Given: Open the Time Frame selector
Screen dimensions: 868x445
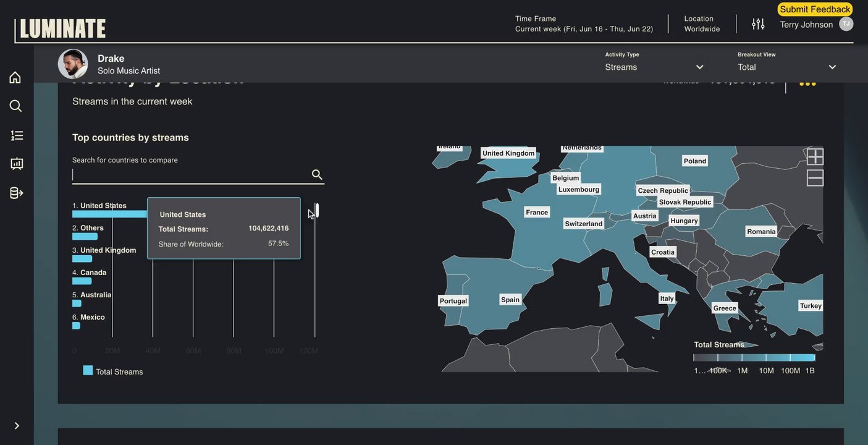Looking at the screenshot, I should pyautogui.click(x=584, y=24).
